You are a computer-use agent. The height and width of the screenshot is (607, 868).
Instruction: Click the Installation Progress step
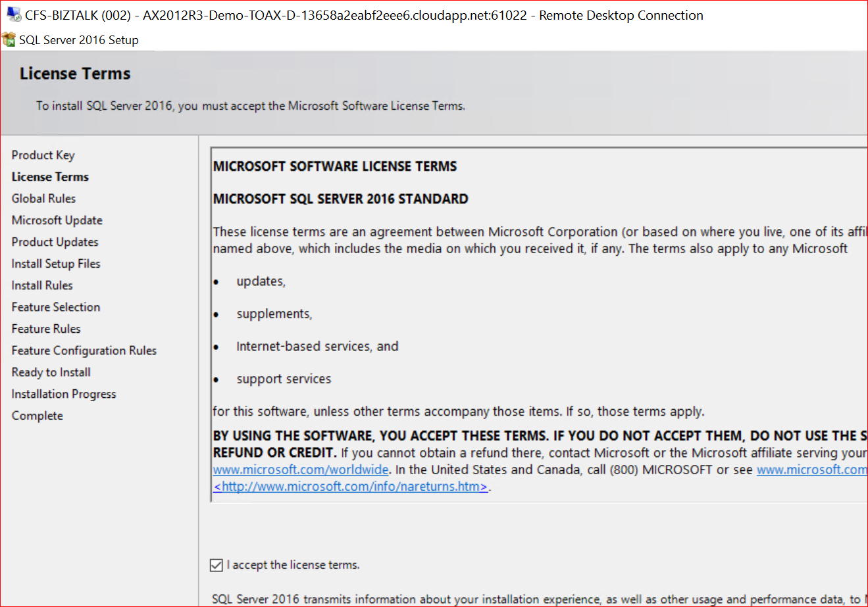pyautogui.click(x=64, y=394)
